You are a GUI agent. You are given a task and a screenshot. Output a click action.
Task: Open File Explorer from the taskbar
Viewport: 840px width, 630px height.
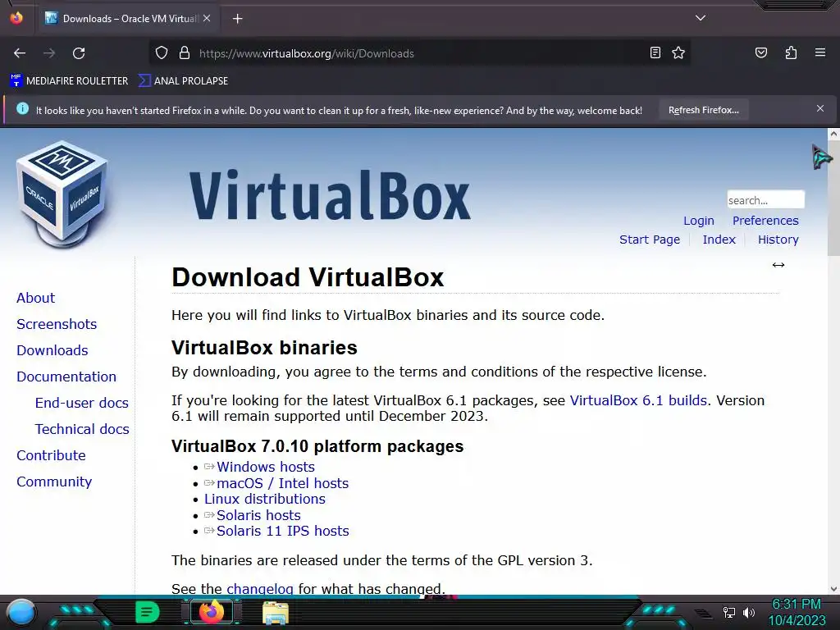(276, 613)
